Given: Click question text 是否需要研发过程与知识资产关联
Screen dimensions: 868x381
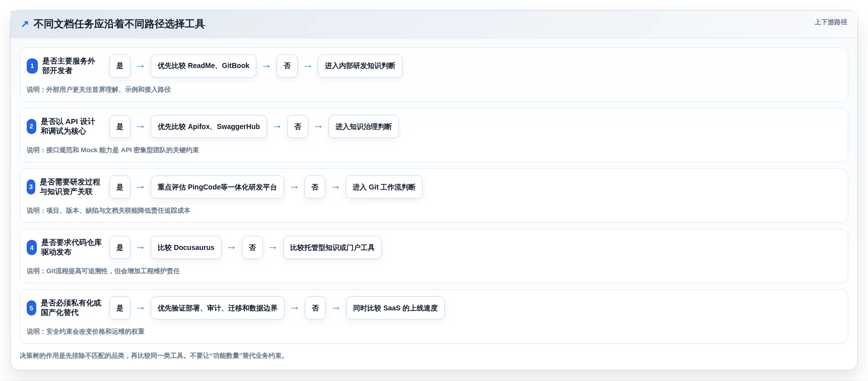Looking at the screenshot, I should [x=70, y=187].
